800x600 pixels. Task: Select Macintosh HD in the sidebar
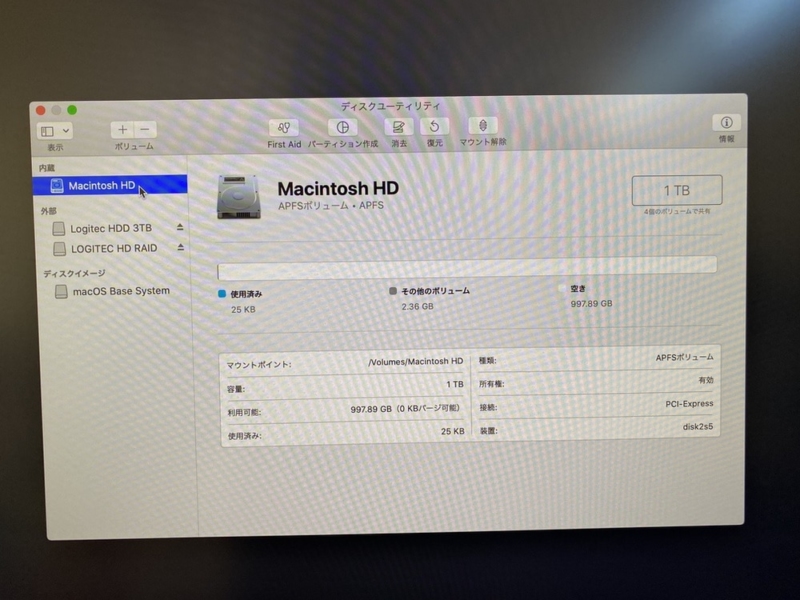(110, 185)
